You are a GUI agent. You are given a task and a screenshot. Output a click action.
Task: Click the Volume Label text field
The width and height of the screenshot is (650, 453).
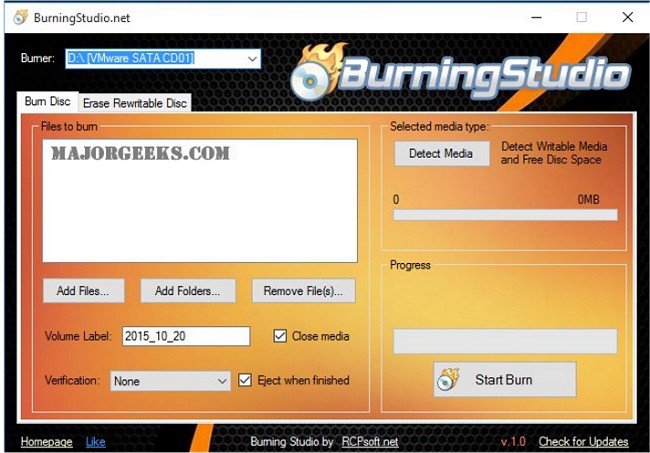pos(186,336)
